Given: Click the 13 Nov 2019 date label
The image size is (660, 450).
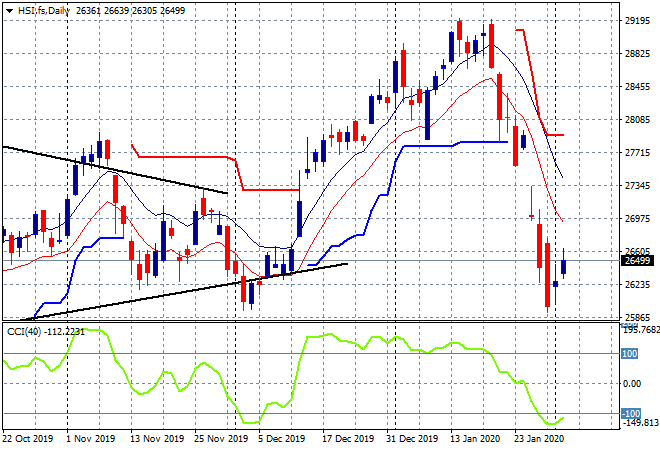Looking at the screenshot, I should 157,439.
